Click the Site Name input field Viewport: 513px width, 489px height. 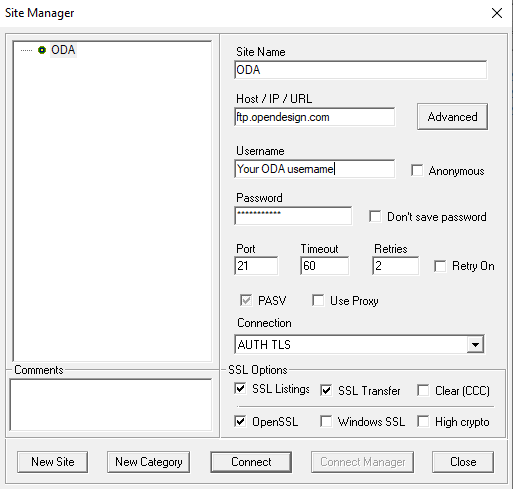point(360,70)
